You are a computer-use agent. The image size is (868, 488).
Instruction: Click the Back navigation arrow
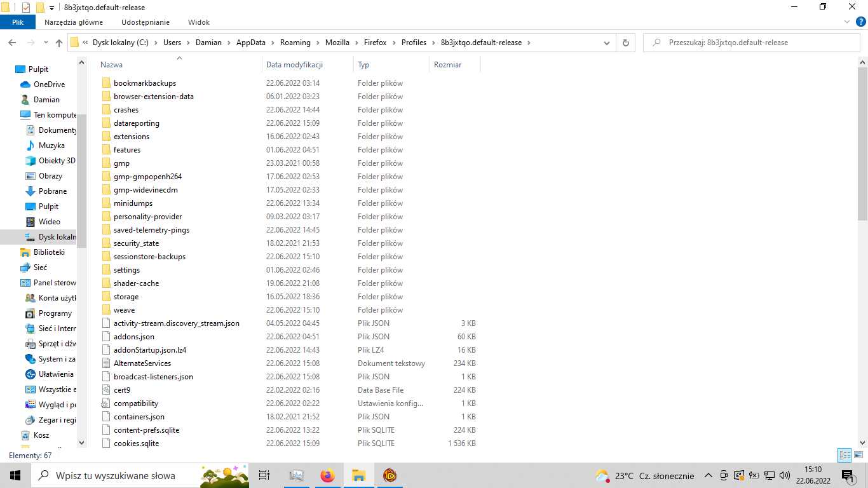12,43
